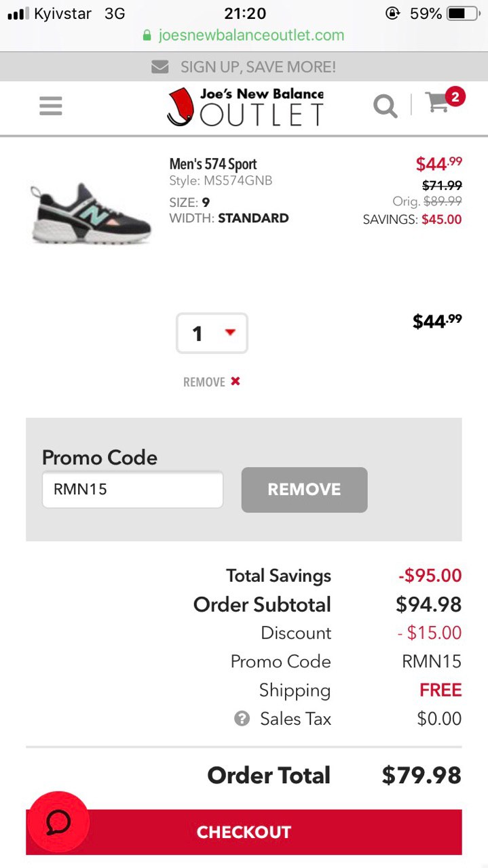Tap the search magnifier icon
Image resolution: width=488 pixels, height=868 pixels.
coord(386,106)
